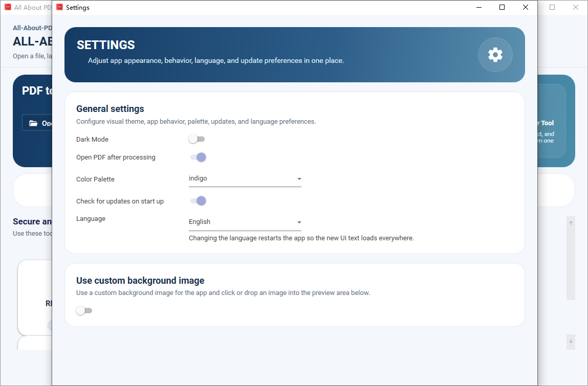The image size is (588, 386).
Task: Enable Dark Mode switch
Action: [197, 139]
